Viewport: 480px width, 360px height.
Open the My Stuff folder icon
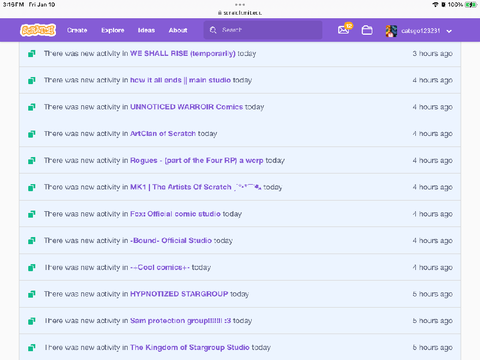(367, 30)
